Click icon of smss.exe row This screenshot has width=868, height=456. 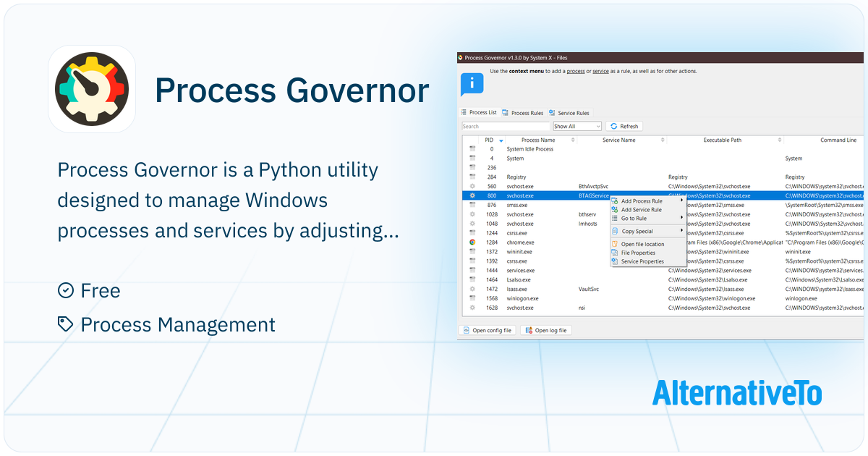pos(472,205)
